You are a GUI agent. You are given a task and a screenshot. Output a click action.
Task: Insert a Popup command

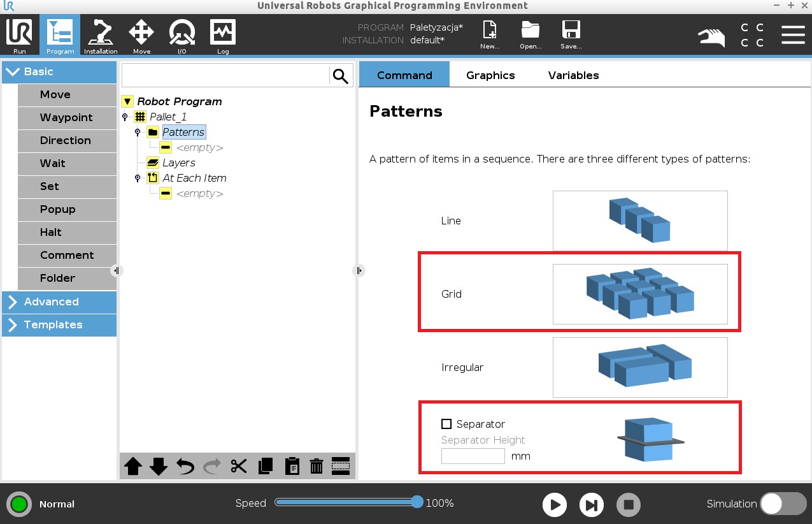(x=67, y=210)
